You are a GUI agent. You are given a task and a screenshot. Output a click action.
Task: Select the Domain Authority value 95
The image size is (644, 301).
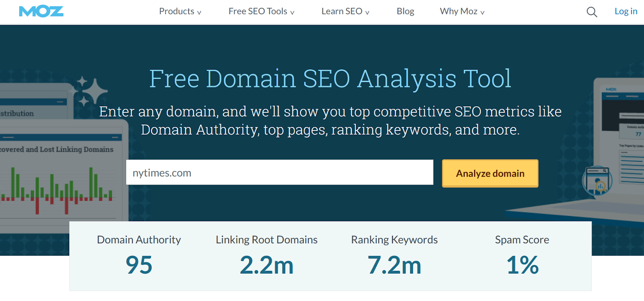(139, 265)
